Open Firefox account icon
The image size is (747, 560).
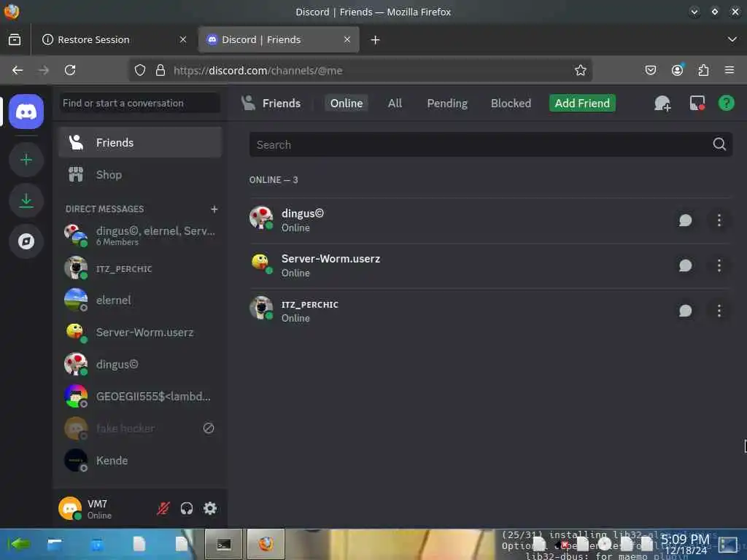677,71
